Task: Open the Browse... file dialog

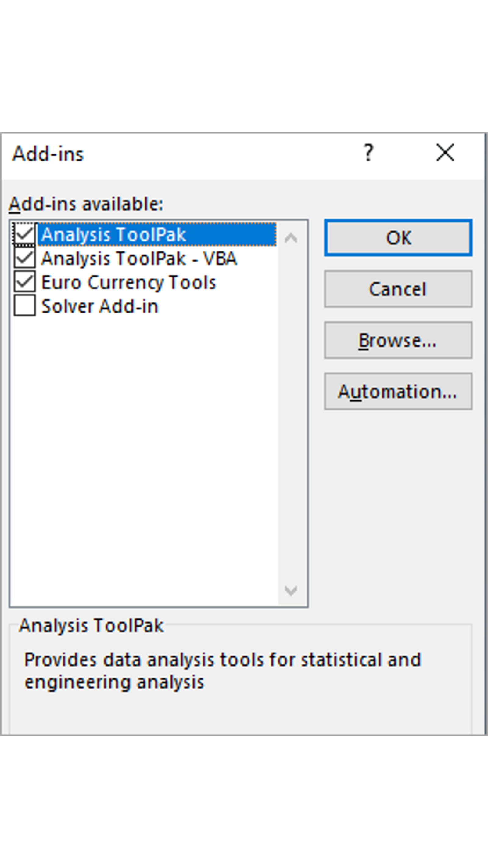Action: [398, 340]
